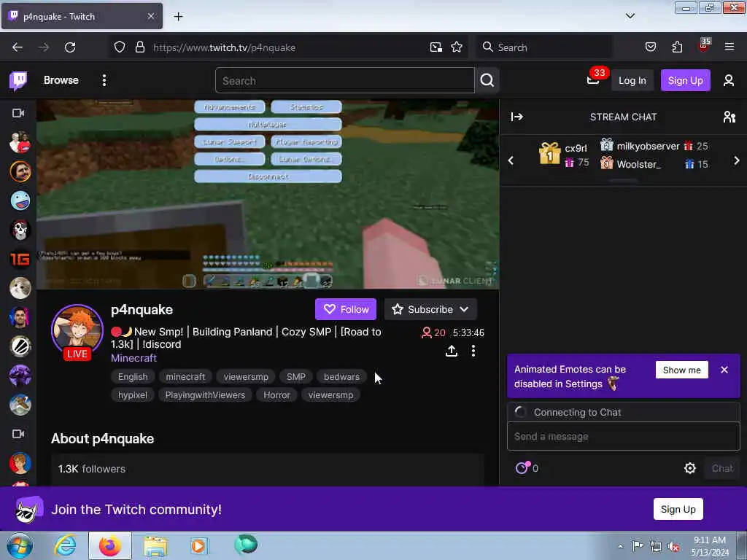
Task: Click Save to Pocket icon
Action: click(650, 47)
